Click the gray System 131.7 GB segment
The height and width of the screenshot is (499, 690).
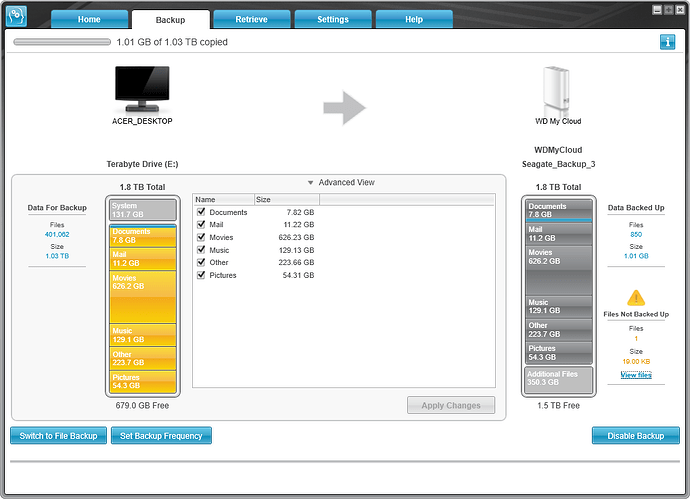click(143, 210)
